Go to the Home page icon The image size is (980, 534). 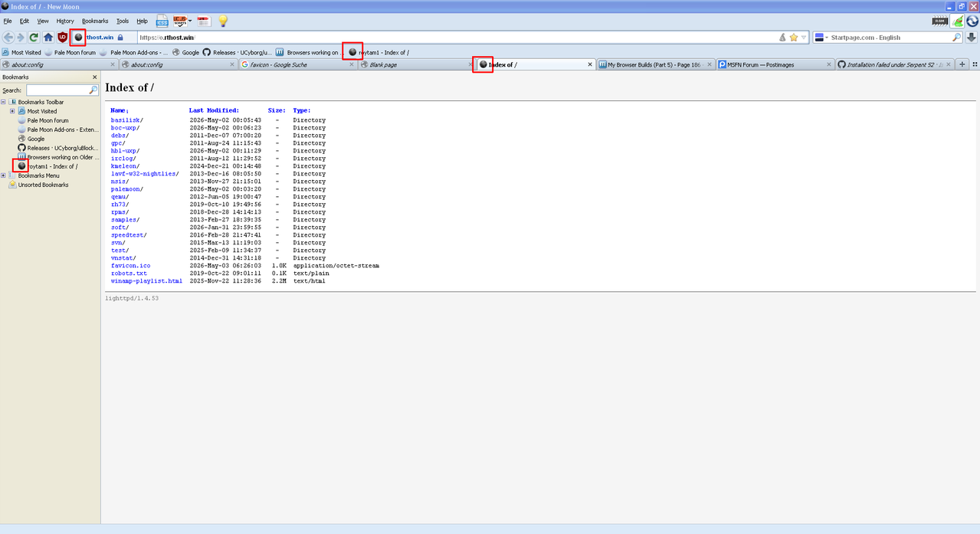(x=48, y=37)
